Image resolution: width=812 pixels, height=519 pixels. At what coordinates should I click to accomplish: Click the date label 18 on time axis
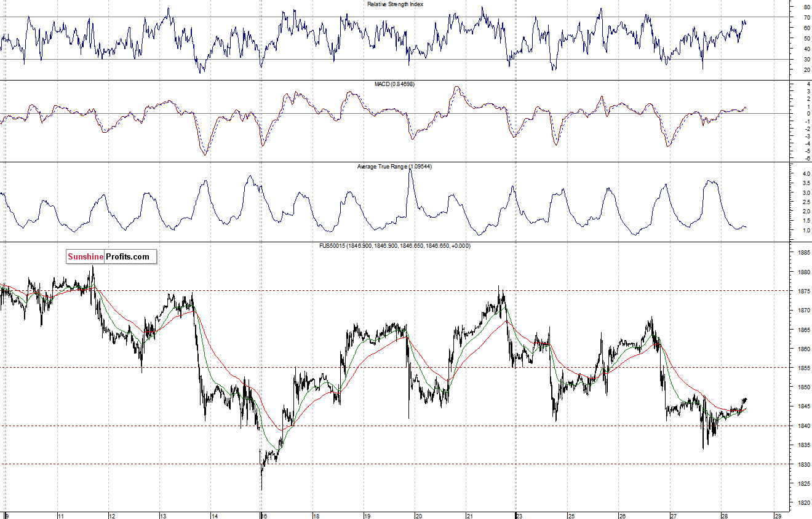(316, 515)
